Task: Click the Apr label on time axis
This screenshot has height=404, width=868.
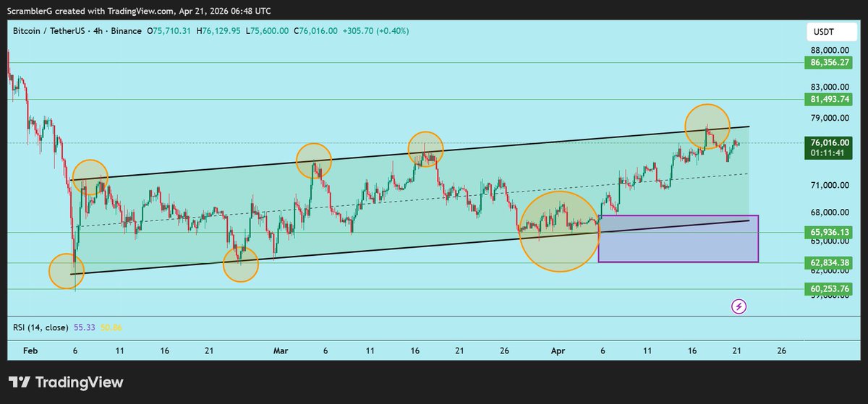Action: pyautogui.click(x=558, y=350)
